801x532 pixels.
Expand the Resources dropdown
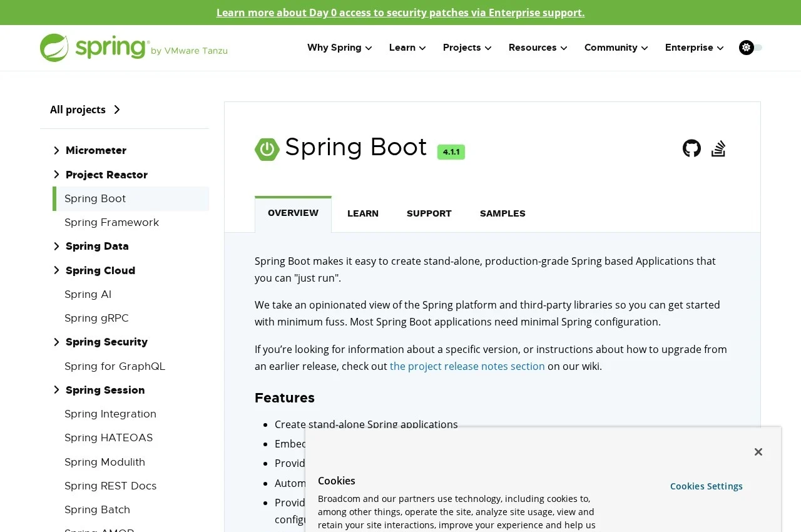(x=538, y=48)
